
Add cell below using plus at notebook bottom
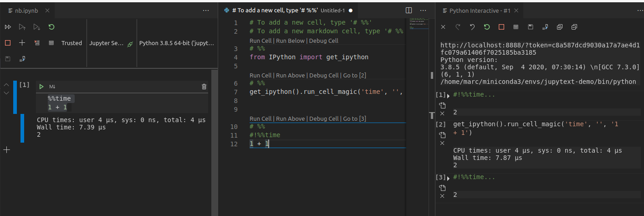[6, 149]
